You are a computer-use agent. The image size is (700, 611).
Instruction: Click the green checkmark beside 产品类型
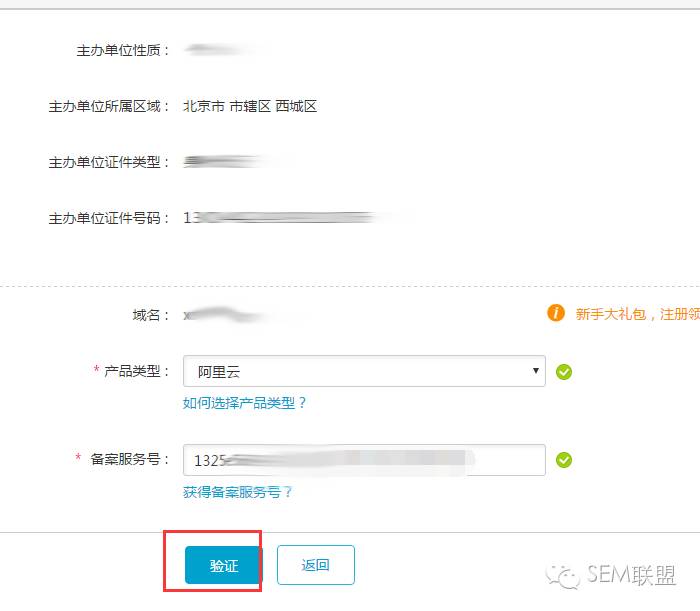pyautogui.click(x=564, y=372)
